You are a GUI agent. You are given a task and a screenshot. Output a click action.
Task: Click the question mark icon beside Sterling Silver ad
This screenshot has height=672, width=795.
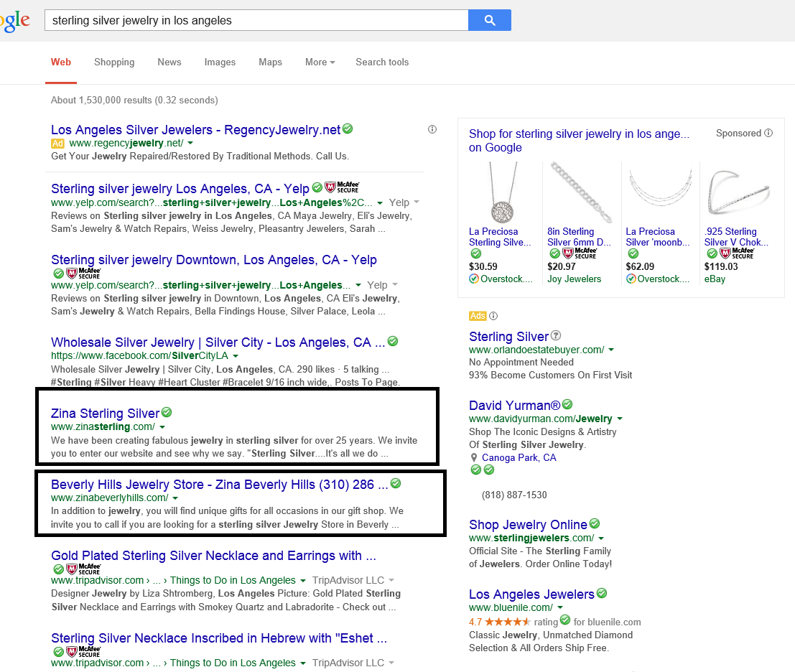click(x=556, y=335)
